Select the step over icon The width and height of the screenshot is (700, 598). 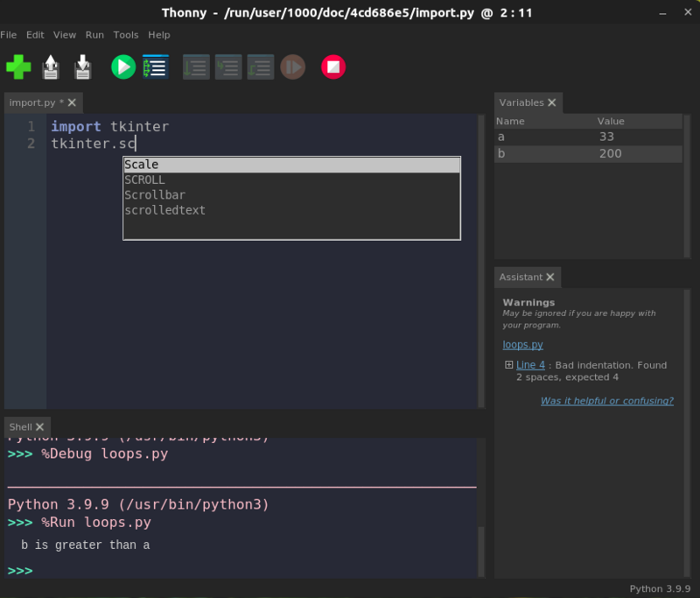[195, 67]
